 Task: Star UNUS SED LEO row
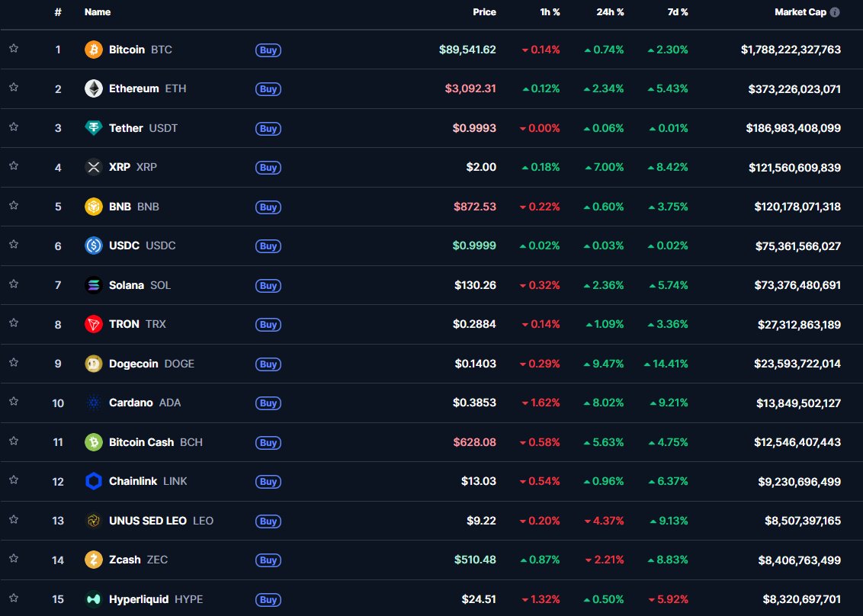14,520
